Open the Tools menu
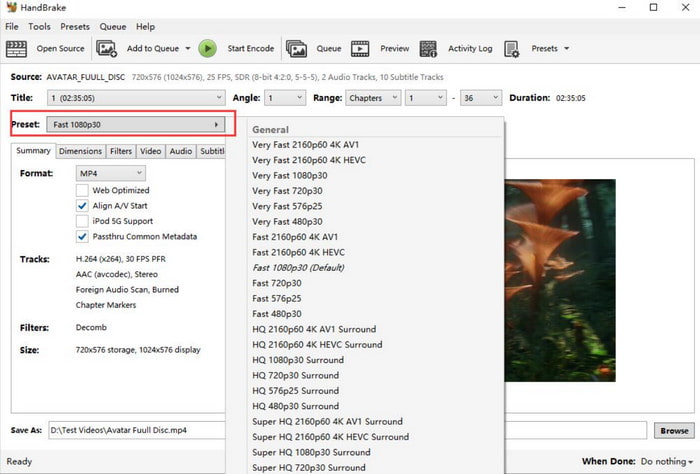 click(x=39, y=27)
